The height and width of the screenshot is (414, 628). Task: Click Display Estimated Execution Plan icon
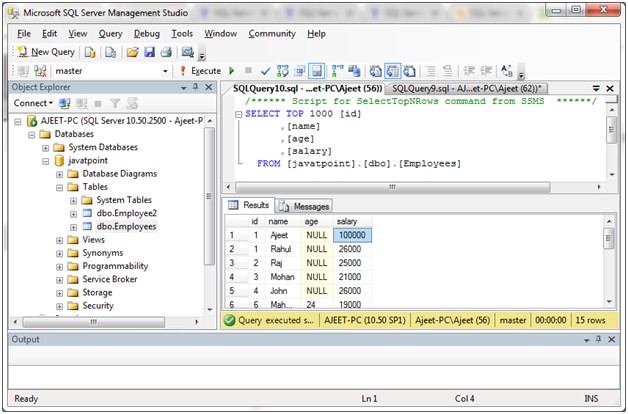click(x=282, y=71)
